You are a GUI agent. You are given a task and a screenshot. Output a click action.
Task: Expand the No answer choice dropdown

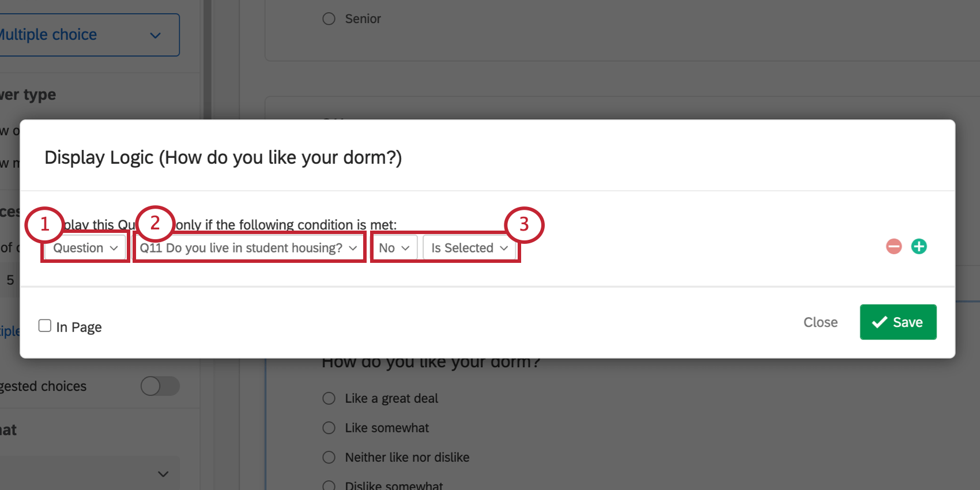coord(394,248)
